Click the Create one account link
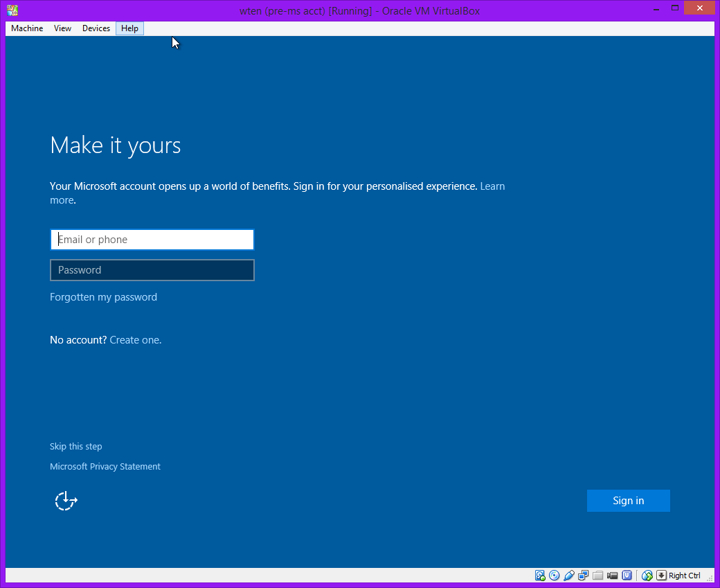This screenshot has width=720, height=588. [x=135, y=340]
